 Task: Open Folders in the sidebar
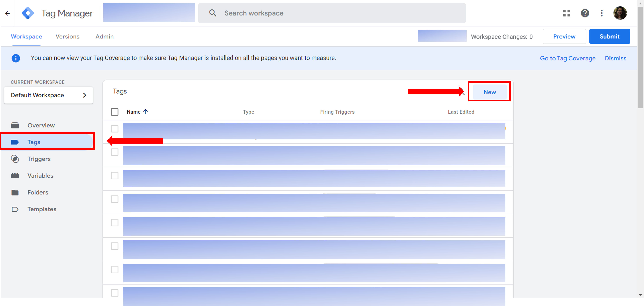38,192
